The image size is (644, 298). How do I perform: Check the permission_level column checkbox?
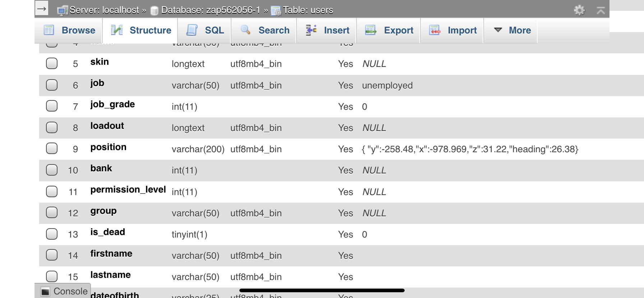click(52, 191)
